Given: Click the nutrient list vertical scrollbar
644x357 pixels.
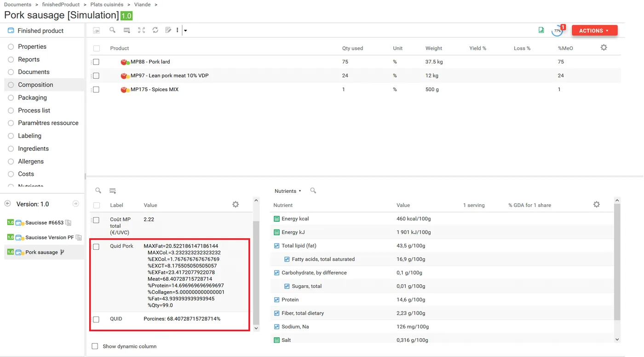Looking at the screenshot, I should (617, 262).
